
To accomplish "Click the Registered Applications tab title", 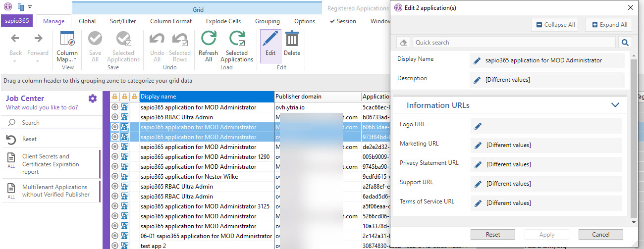I will pyautogui.click(x=357, y=8).
